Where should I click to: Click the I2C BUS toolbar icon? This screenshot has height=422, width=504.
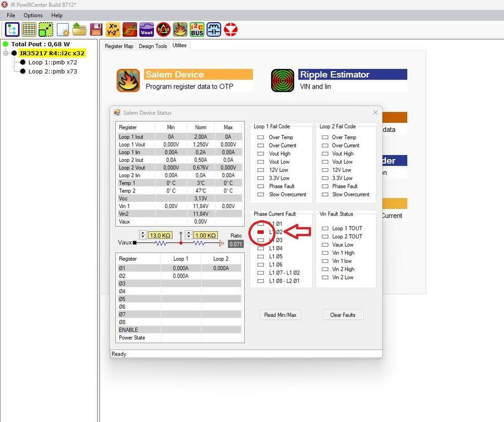(x=197, y=30)
